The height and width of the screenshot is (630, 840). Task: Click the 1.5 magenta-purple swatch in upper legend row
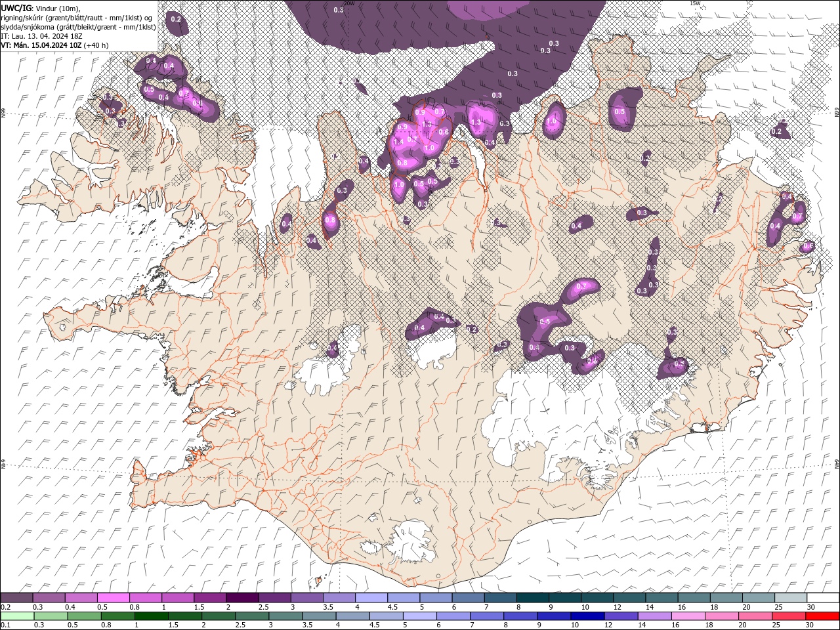click(x=210, y=598)
